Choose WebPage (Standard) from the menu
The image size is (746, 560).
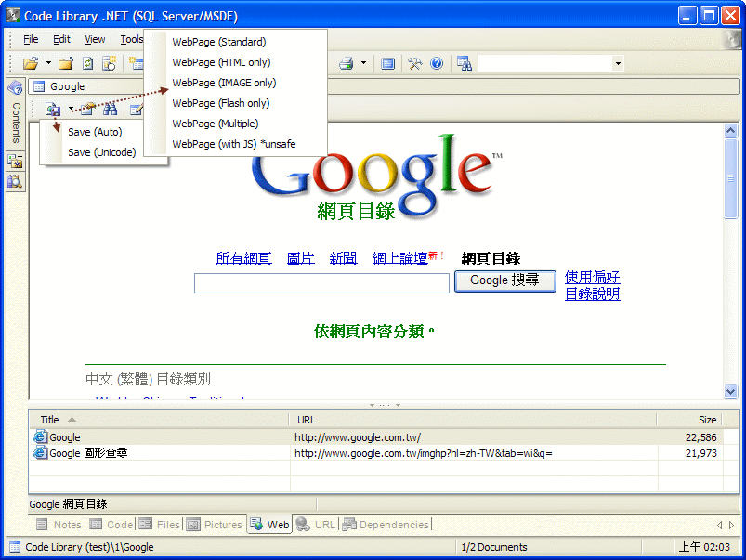pos(235,42)
